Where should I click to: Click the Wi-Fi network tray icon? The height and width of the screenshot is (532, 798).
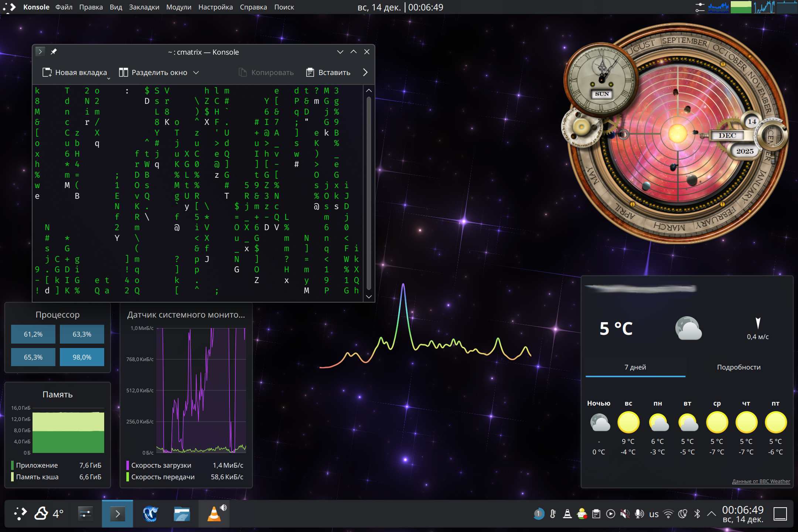point(668,514)
